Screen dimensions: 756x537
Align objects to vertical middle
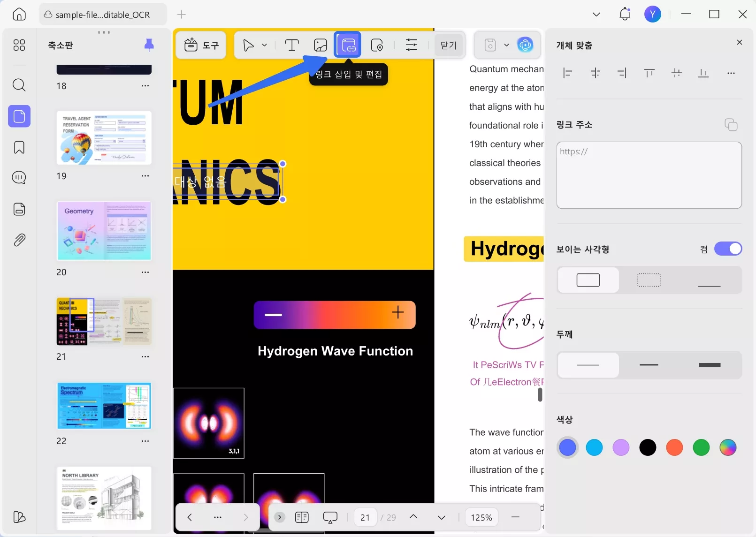676,73
